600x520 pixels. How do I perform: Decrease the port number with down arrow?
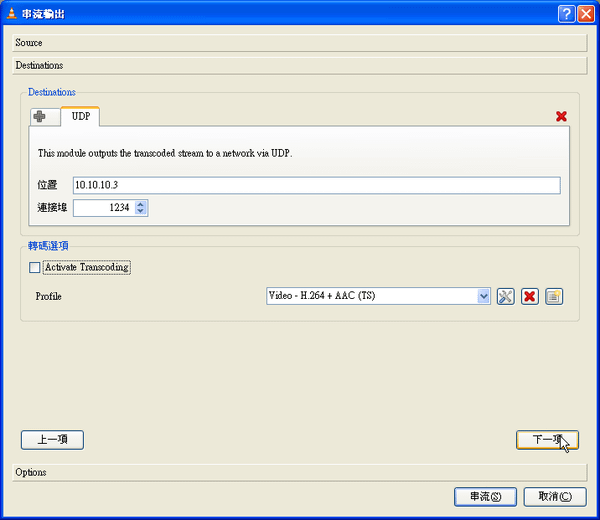pyautogui.click(x=140, y=211)
